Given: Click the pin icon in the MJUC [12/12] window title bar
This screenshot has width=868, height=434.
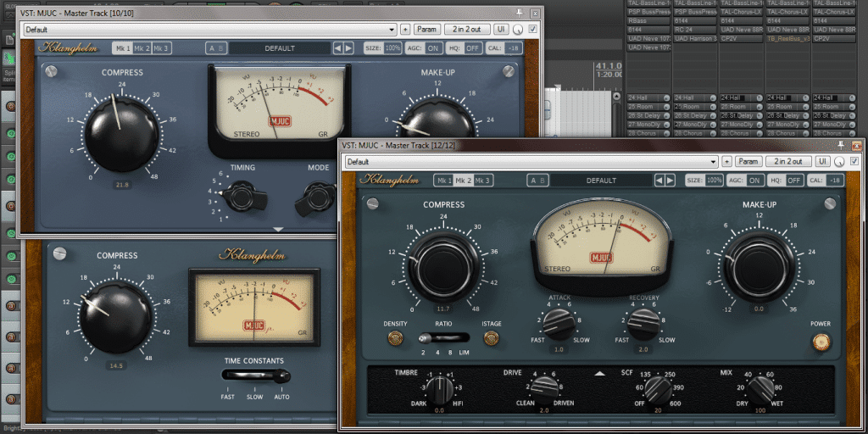Looking at the screenshot, I should (842, 145).
